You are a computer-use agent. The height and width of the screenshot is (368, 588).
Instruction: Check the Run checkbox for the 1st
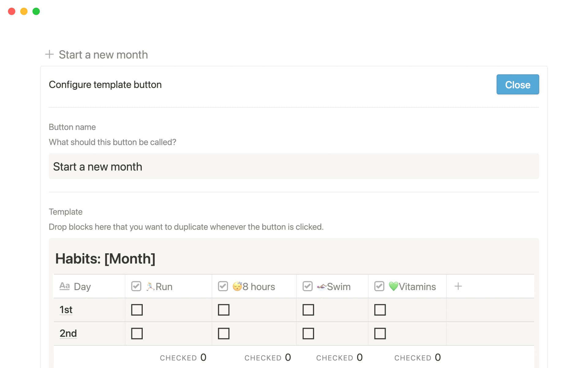[137, 310]
